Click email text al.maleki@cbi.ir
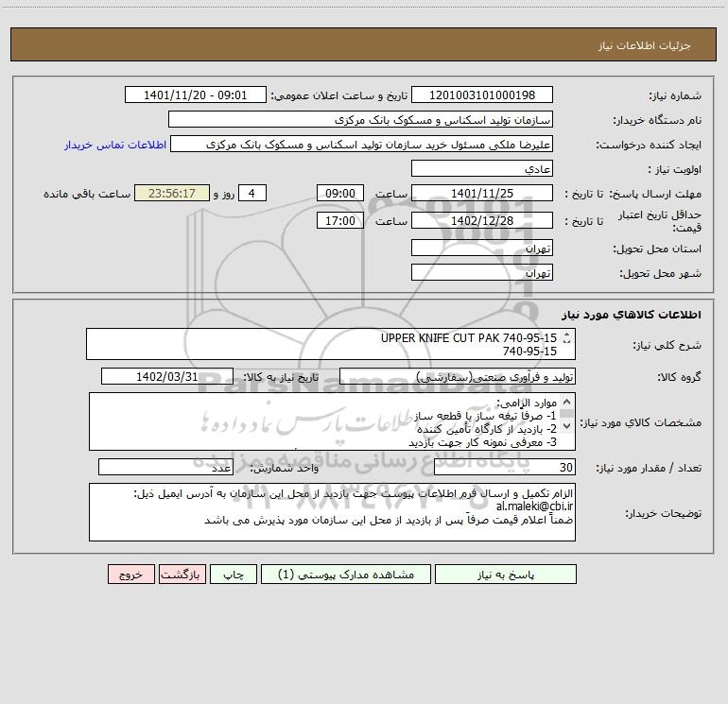This screenshot has width=728, height=704. coord(534,507)
